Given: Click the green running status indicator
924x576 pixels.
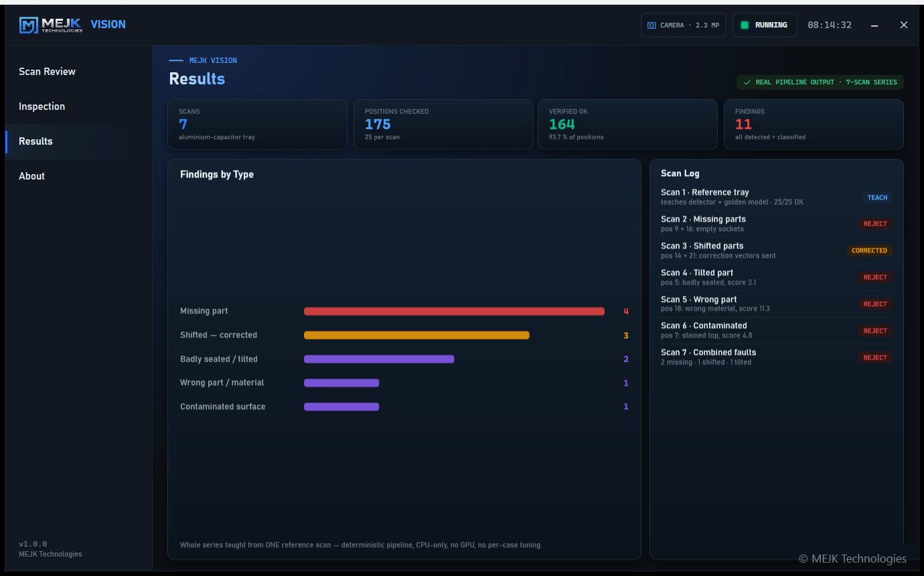Looking at the screenshot, I should [x=745, y=25].
